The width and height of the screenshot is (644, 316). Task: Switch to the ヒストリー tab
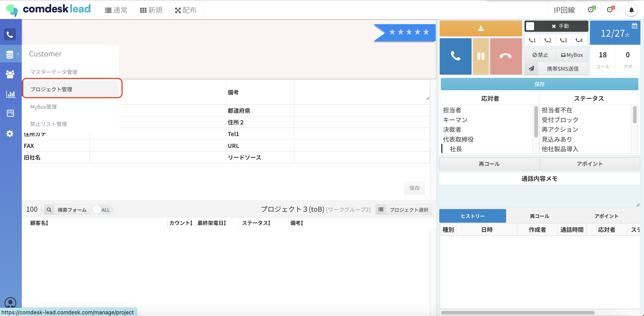(472, 216)
